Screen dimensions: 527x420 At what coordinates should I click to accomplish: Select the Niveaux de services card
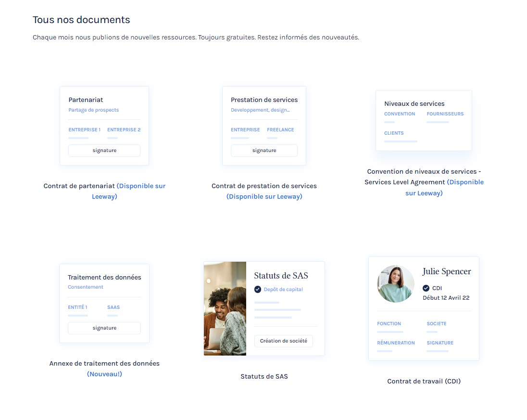coord(423,120)
